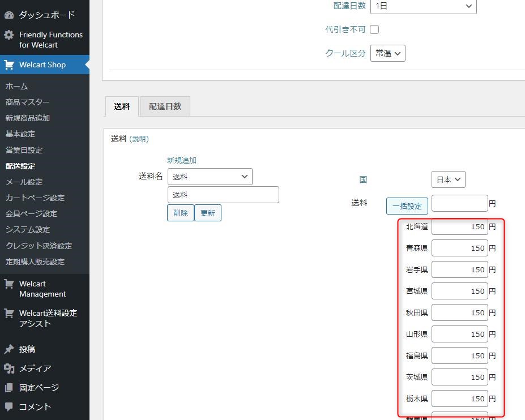Toggle the 代引き不可 checkbox

pos(374,29)
